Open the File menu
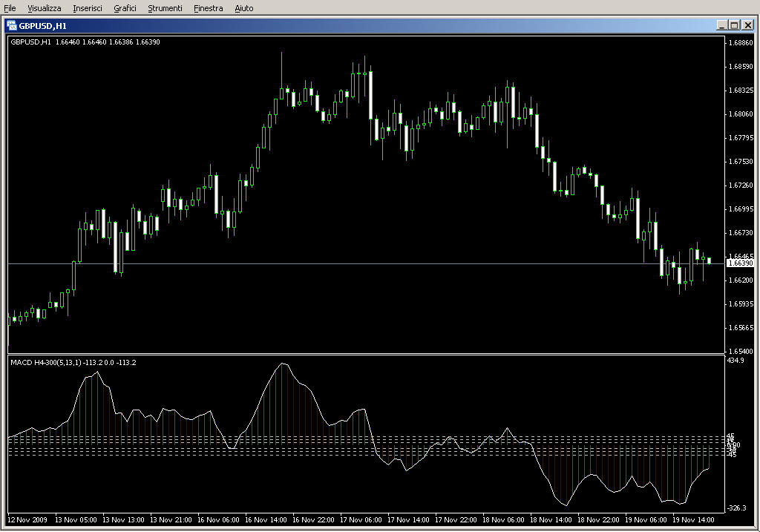760x532 pixels. point(10,8)
